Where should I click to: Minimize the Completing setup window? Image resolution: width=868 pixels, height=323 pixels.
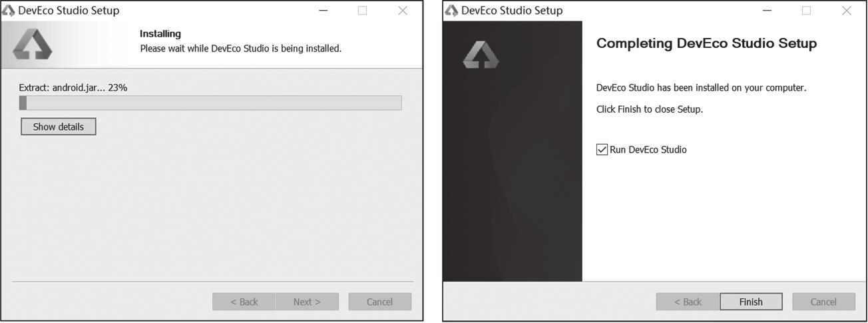coord(767,11)
